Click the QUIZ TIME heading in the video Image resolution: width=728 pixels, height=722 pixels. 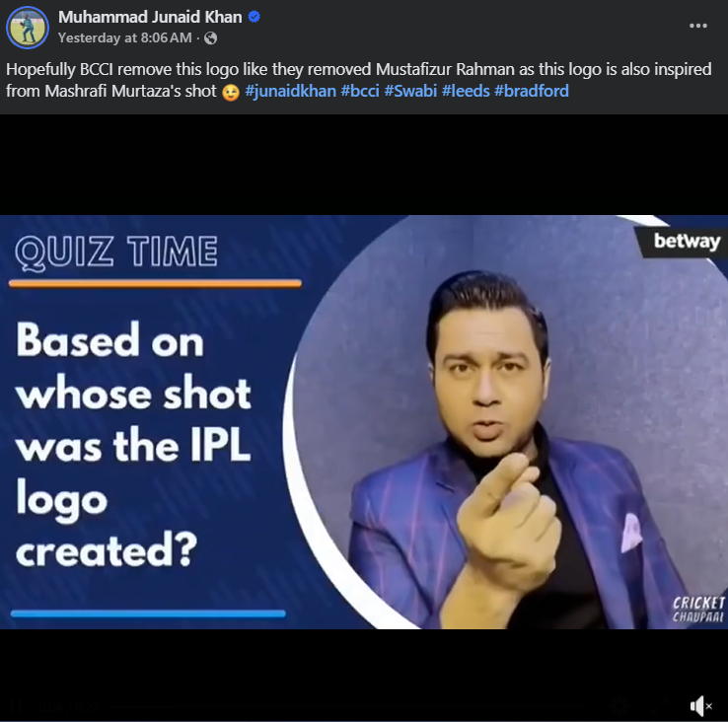click(116, 253)
